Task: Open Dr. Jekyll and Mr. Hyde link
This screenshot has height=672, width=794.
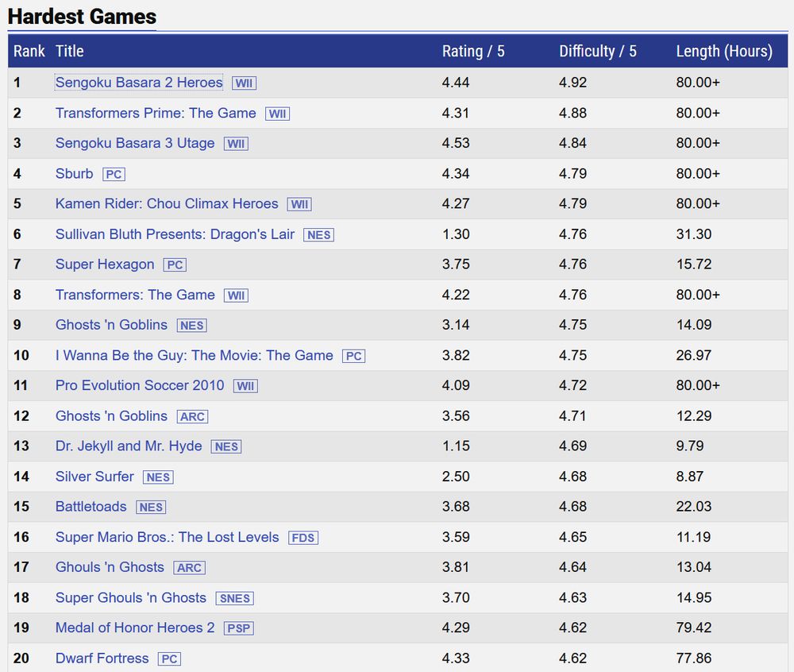Action: [128, 446]
